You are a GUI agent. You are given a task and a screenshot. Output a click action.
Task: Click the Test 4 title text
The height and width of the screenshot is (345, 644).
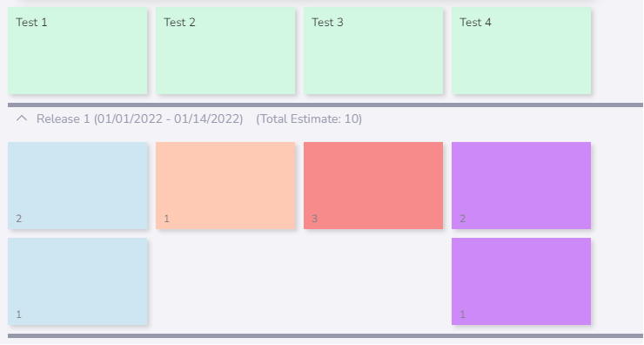(475, 22)
